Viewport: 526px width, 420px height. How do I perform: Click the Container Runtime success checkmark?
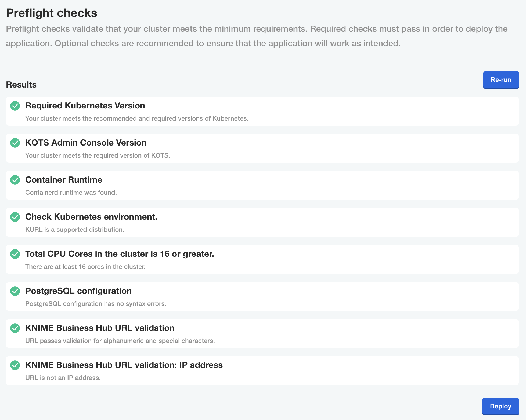[15, 180]
